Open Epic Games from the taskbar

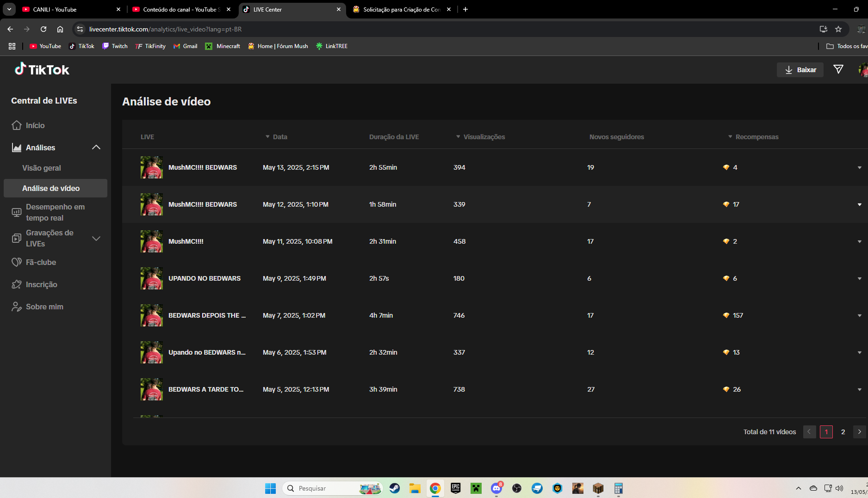point(456,488)
